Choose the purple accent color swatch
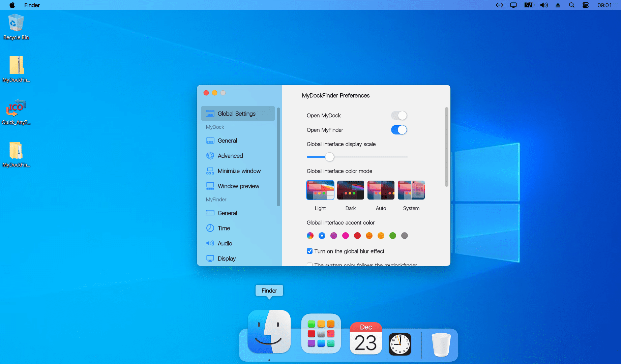The width and height of the screenshot is (621, 364). point(334,236)
